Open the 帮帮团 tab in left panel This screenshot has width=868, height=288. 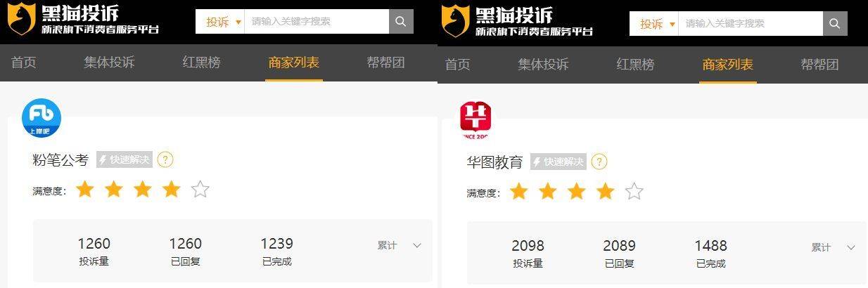386,63
